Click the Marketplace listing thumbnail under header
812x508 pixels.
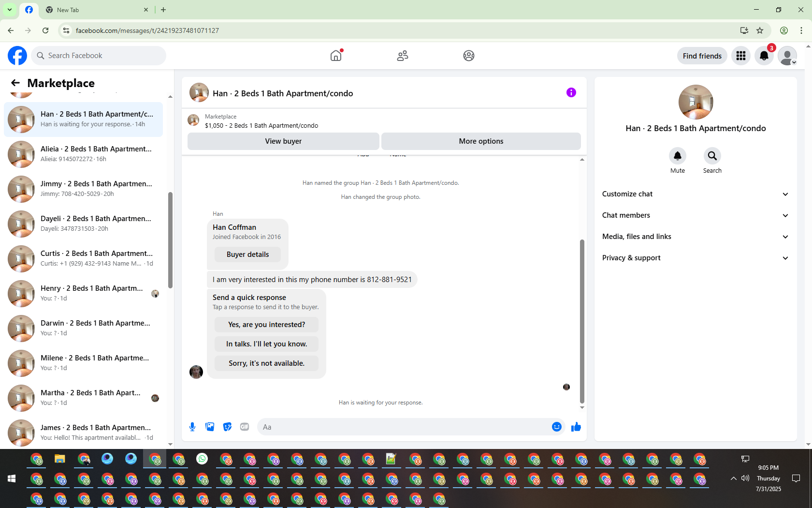193,120
